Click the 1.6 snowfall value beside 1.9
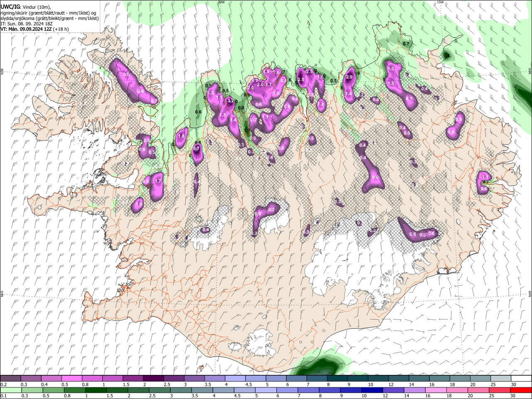 point(276,73)
